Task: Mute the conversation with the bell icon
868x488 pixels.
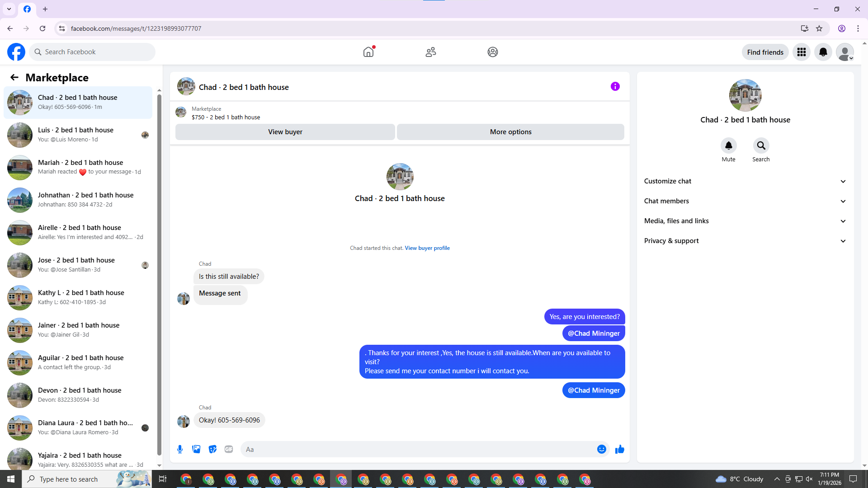Action: [728, 145]
